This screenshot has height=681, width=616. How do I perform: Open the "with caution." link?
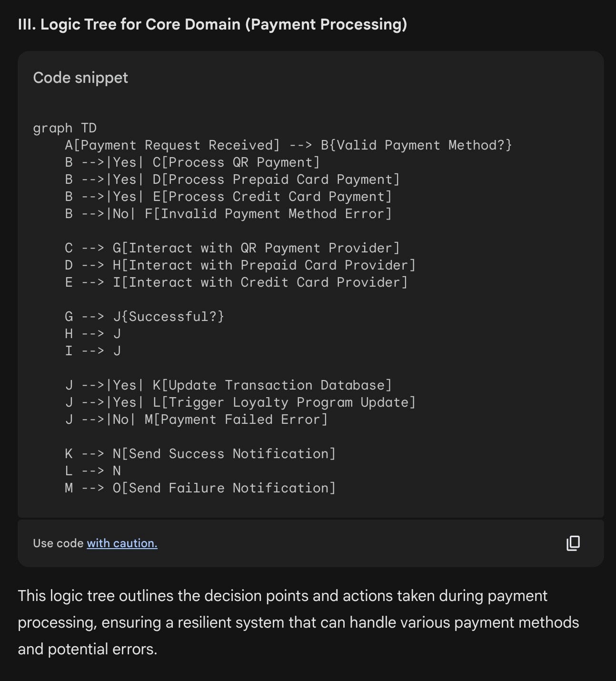point(122,543)
